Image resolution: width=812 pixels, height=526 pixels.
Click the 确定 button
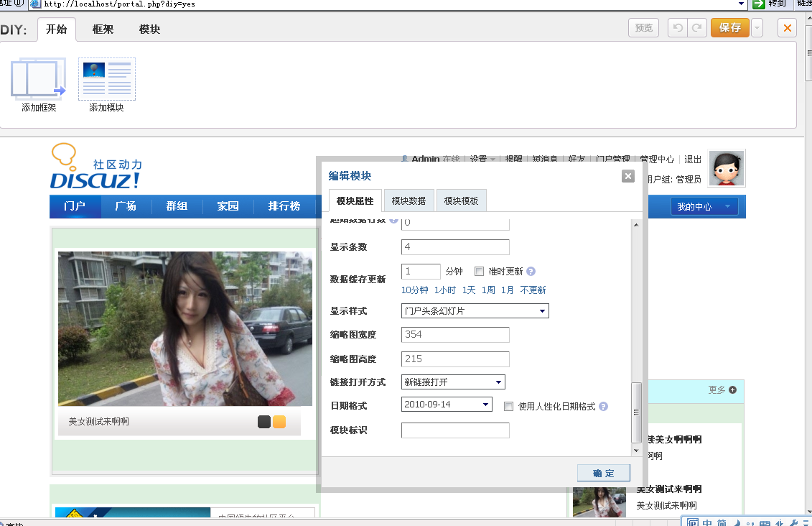[604, 473]
